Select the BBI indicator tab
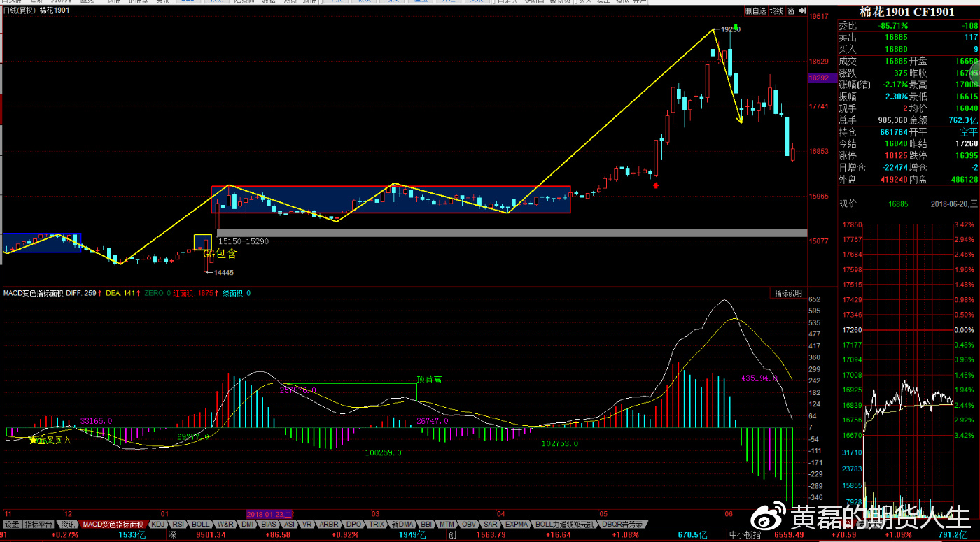The image size is (980, 542). [427, 524]
